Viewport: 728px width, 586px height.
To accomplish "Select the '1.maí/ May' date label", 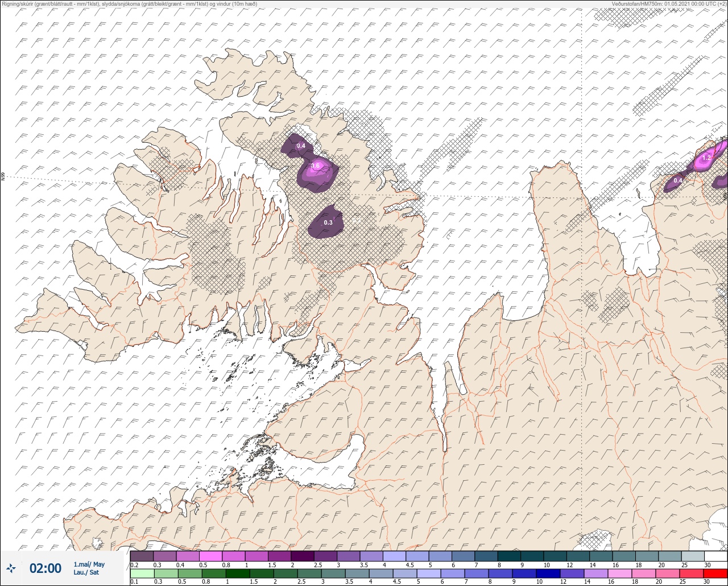I will pos(89,564).
